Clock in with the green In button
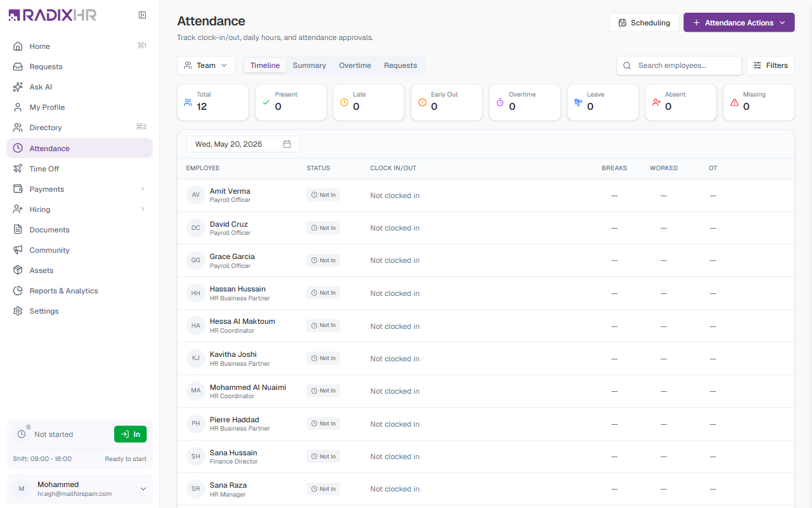Screen dimensions: 812x508 (130, 434)
